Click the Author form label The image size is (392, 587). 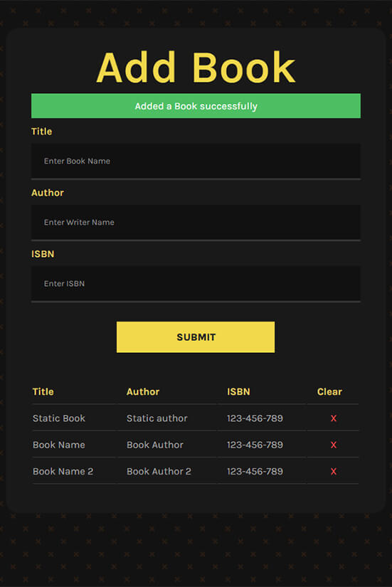click(x=48, y=193)
